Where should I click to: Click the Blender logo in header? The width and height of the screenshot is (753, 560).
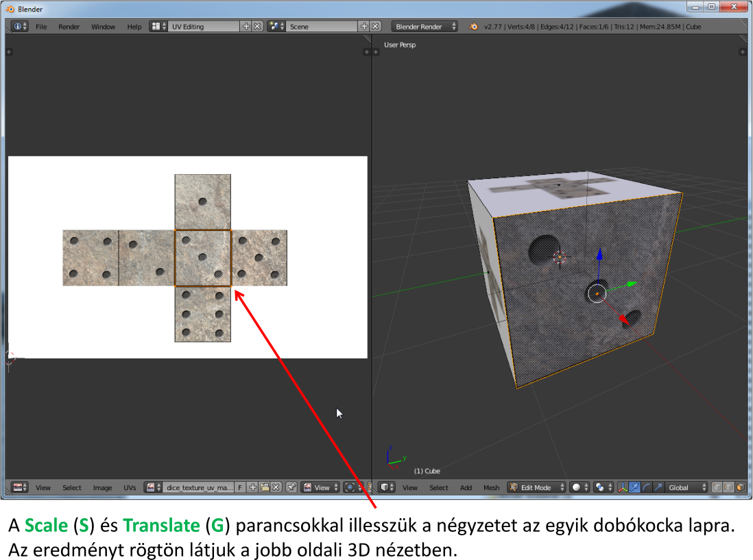473,27
